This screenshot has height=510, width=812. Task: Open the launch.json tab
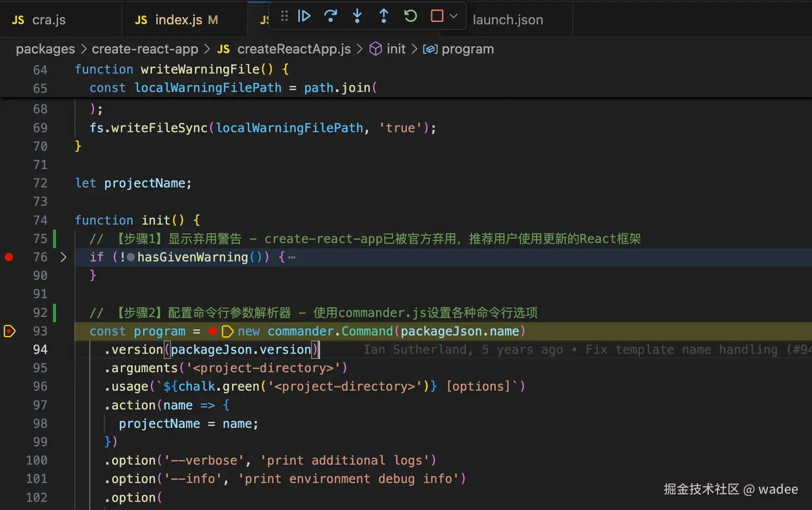[x=508, y=20]
